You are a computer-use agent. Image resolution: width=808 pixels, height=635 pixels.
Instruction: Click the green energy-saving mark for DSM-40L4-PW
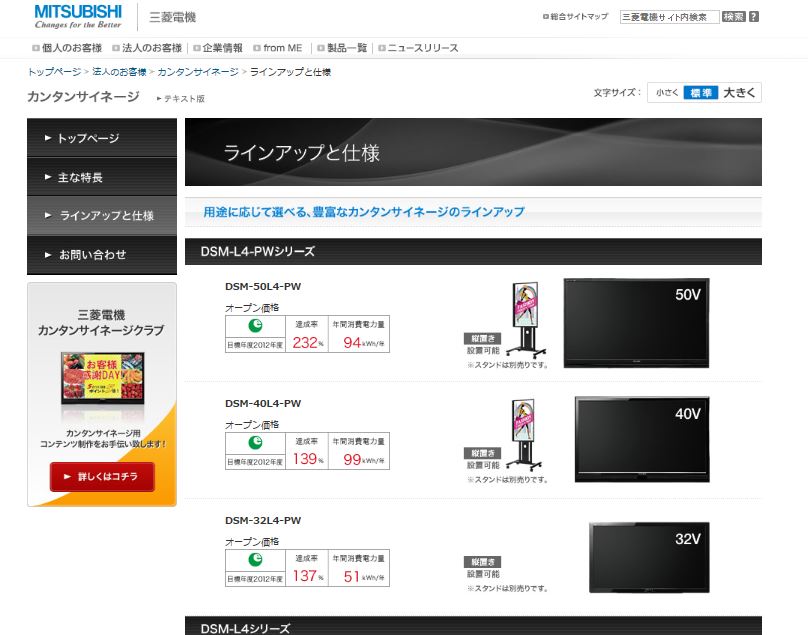pos(255,443)
